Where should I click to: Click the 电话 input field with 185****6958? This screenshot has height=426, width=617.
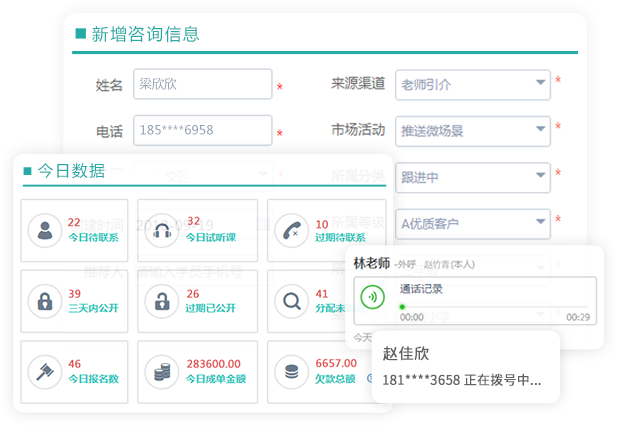(202, 131)
